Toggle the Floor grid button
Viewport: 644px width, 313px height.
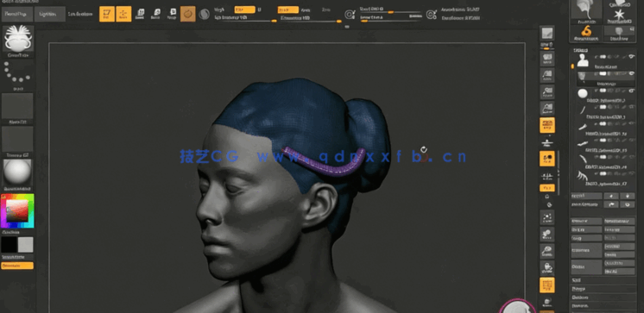point(547,142)
